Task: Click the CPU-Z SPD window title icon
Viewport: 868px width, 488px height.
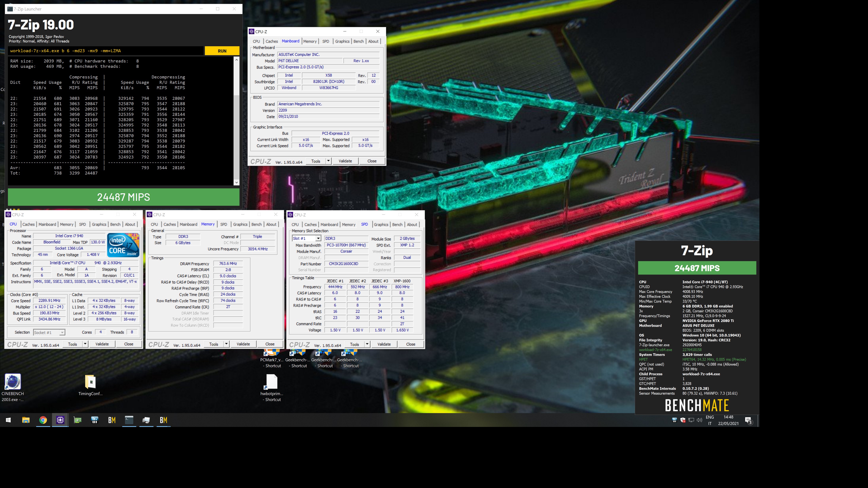Action: pos(290,214)
